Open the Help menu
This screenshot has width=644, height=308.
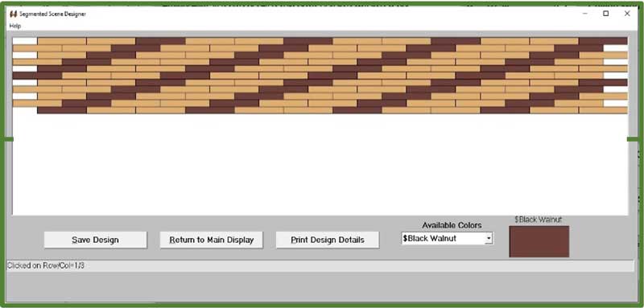[15, 26]
